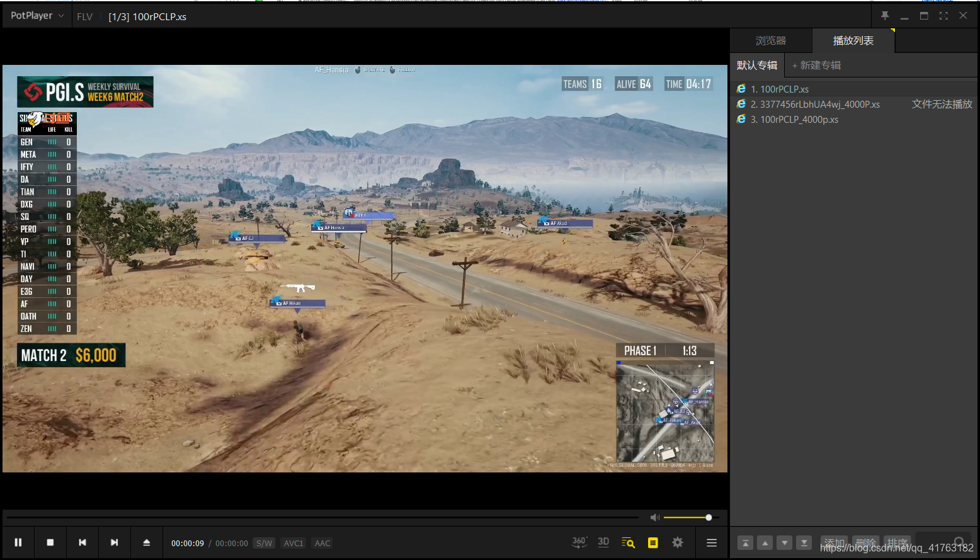980x560 pixels.
Task: Stop the video playback
Action: [50, 542]
